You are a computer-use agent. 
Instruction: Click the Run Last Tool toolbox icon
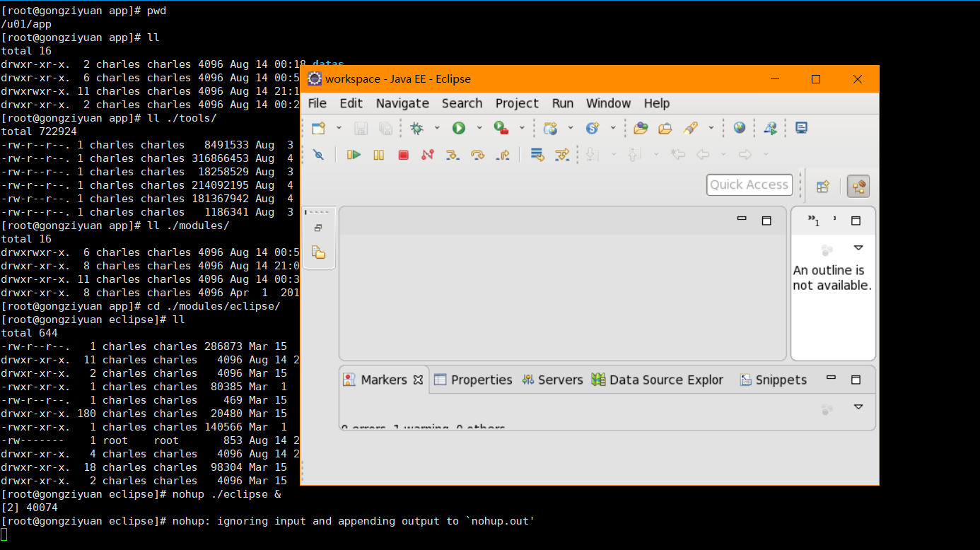[x=501, y=128]
